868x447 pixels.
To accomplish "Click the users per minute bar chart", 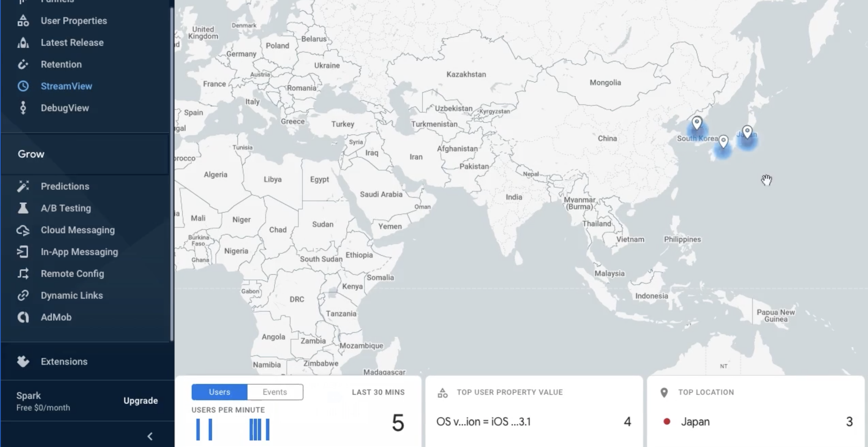I will click(233, 429).
